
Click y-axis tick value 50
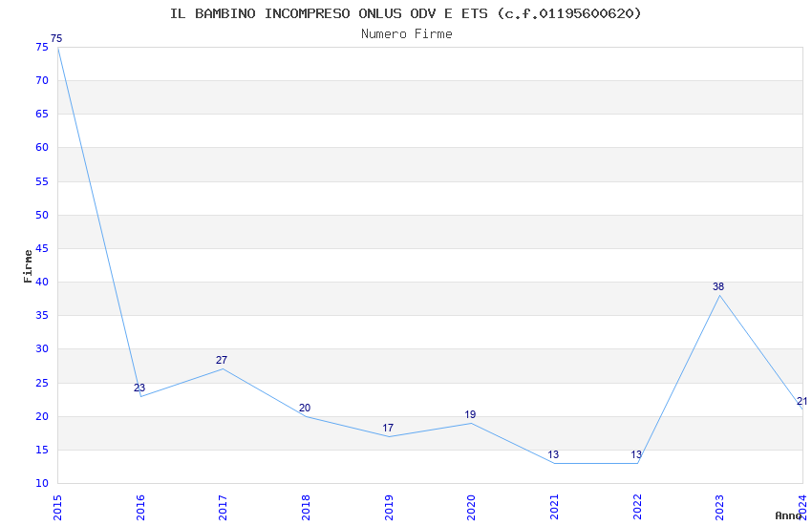pyautogui.click(x=42, y=215)
